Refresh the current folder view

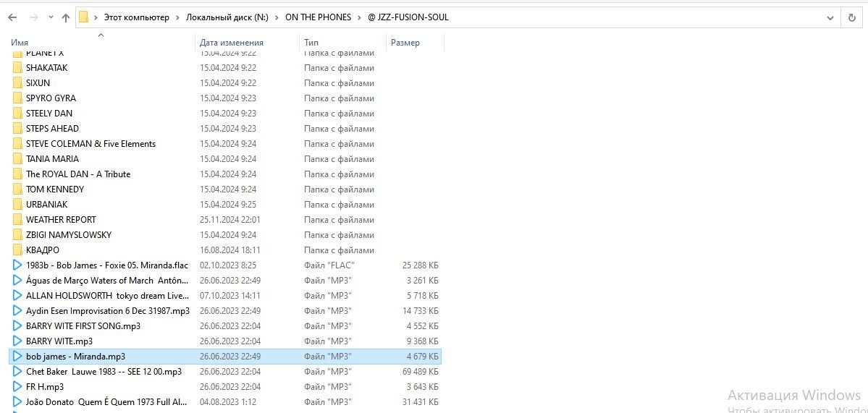point(852,17)
